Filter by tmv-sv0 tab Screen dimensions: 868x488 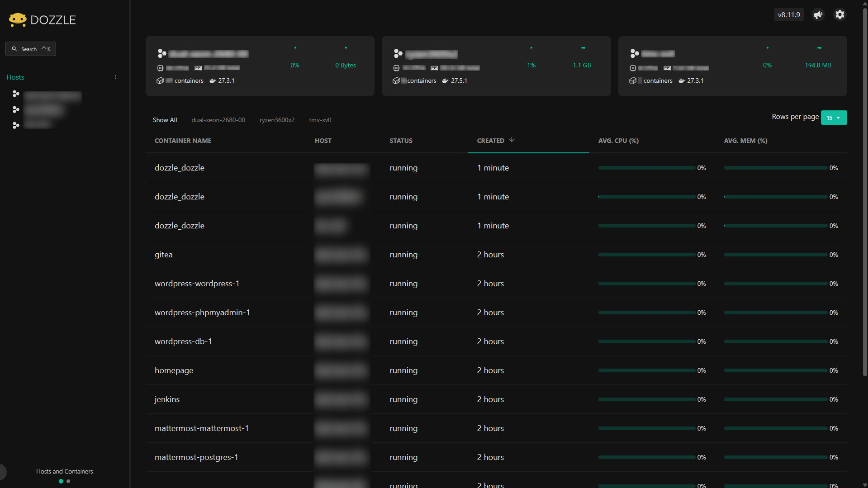tap(320, 120)
